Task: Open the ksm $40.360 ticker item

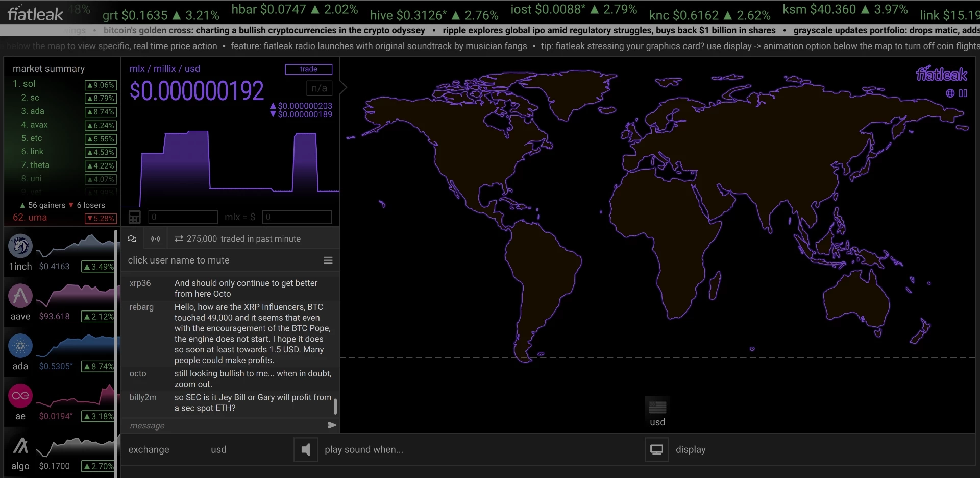Action: (845, 10)
